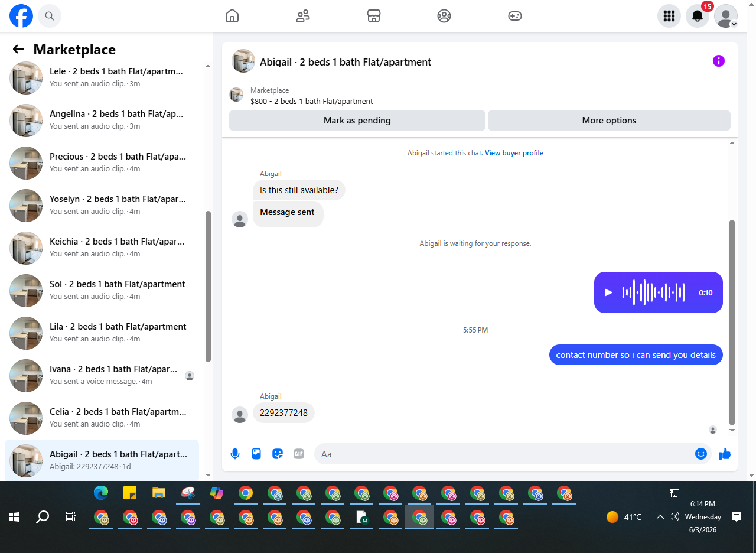756x553 pixels.
Task: Click the chat scroll-up arrow
Action: (x=732, y=143)
